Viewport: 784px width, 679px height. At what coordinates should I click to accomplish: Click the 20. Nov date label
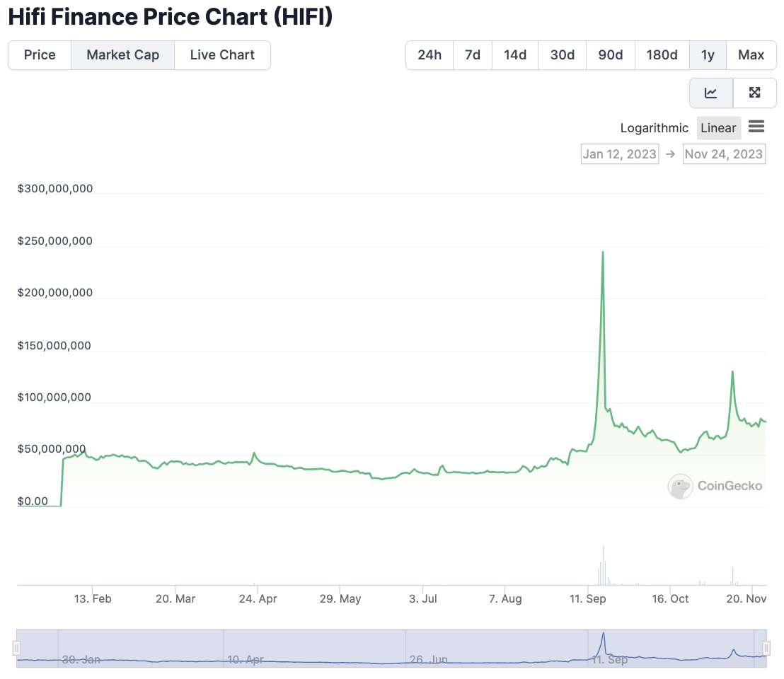(x=746, y=598)
